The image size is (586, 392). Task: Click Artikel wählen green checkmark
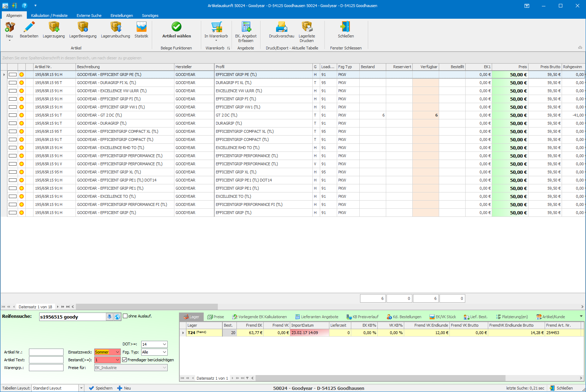177,27
